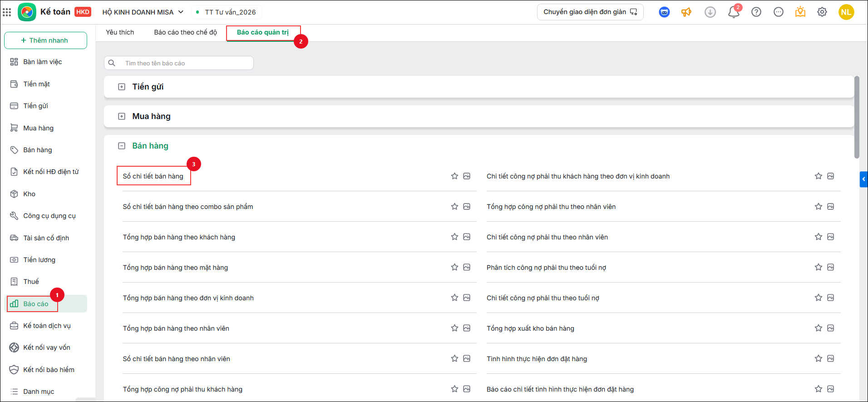Switch to Báo cáo theo chế độ tab
Viewport: 868px width, 402px height.
185,32
